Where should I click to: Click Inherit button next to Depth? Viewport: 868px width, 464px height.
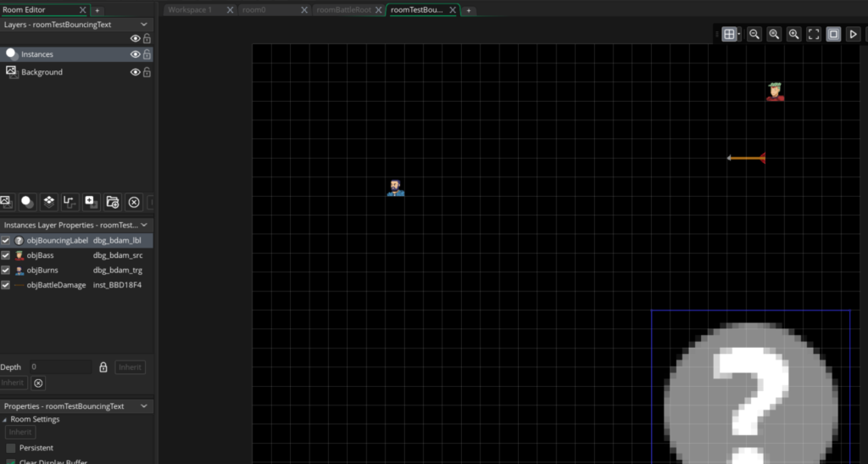tap(130, 367)
